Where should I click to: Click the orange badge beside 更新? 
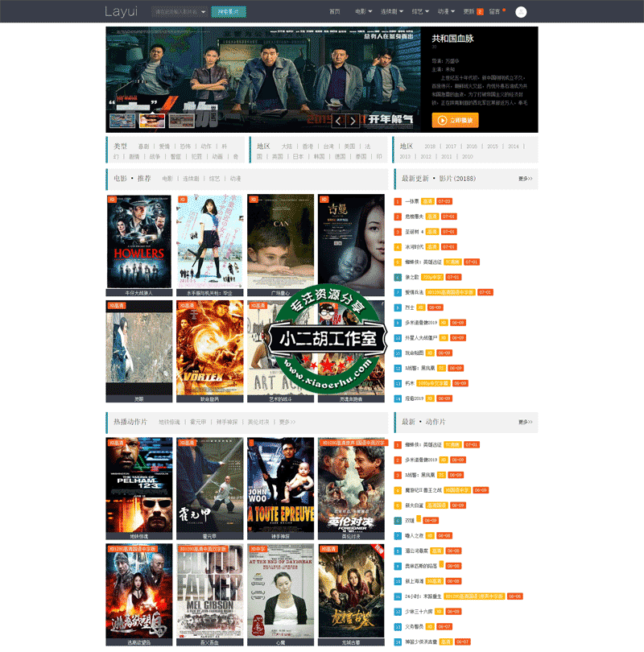(481, 12)
